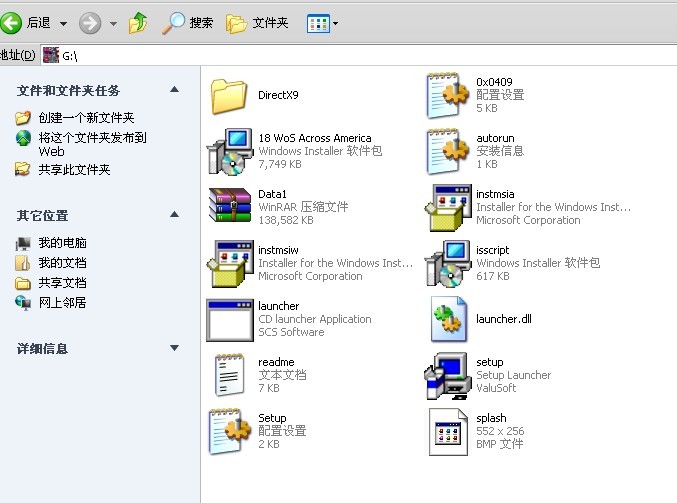Viewport: 677px width, 503px height.
Task: Click the green Back arrow button
Action: (x=11, y=22)
